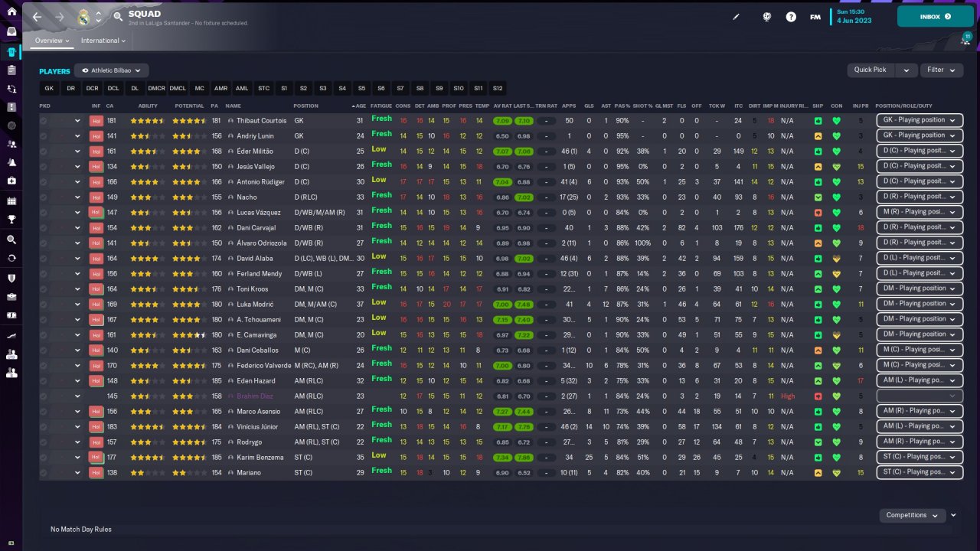This screenshot has width=980, height=551.
Task: Toggle the picked checkbox for Federico Valverde
Action: click(x=44, y=365)
